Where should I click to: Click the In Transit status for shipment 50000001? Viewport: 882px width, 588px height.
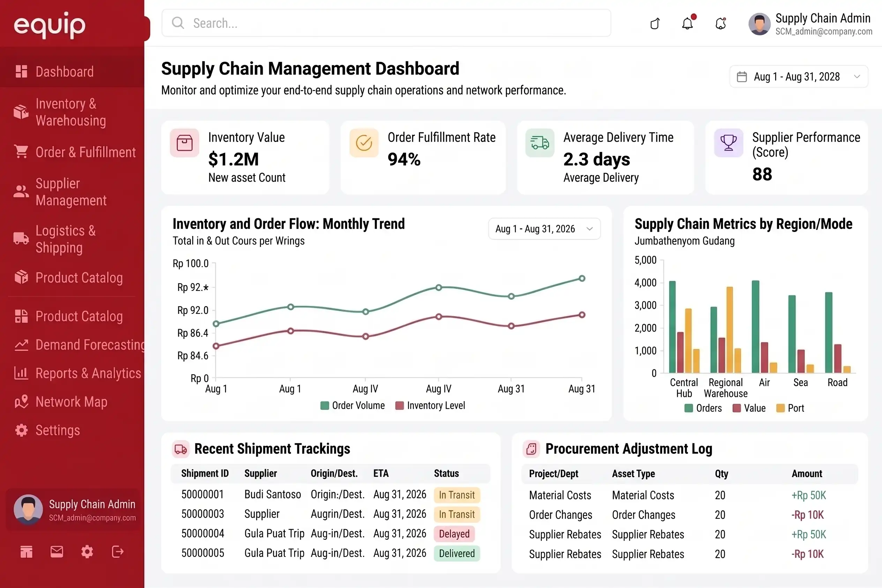(457, 495)
